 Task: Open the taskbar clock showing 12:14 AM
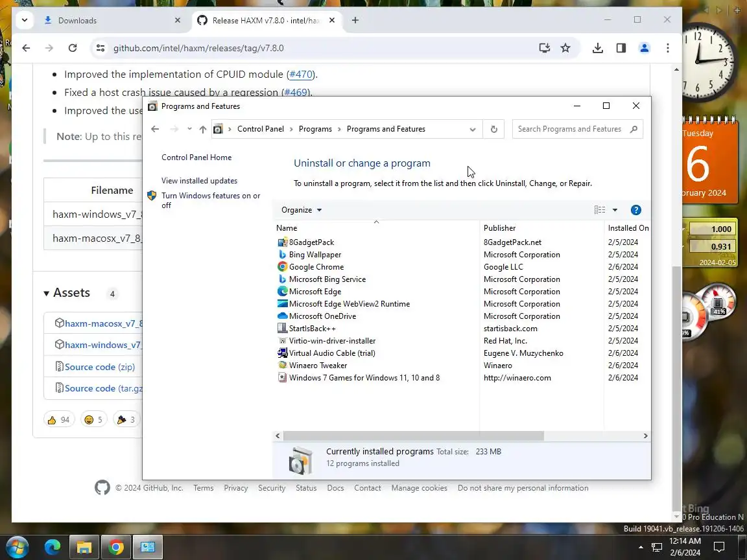click(685, 547)
